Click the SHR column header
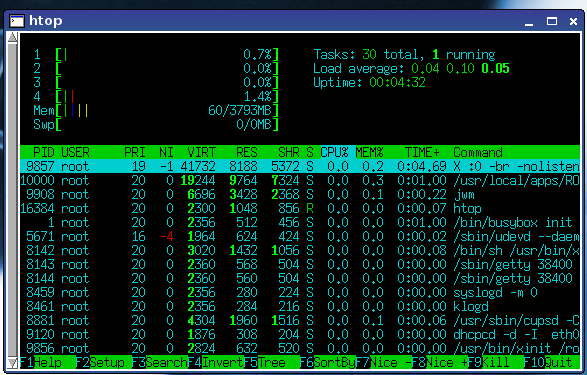Image resolution: width=587 pixels, height=375 pixels. pos(289,152)
